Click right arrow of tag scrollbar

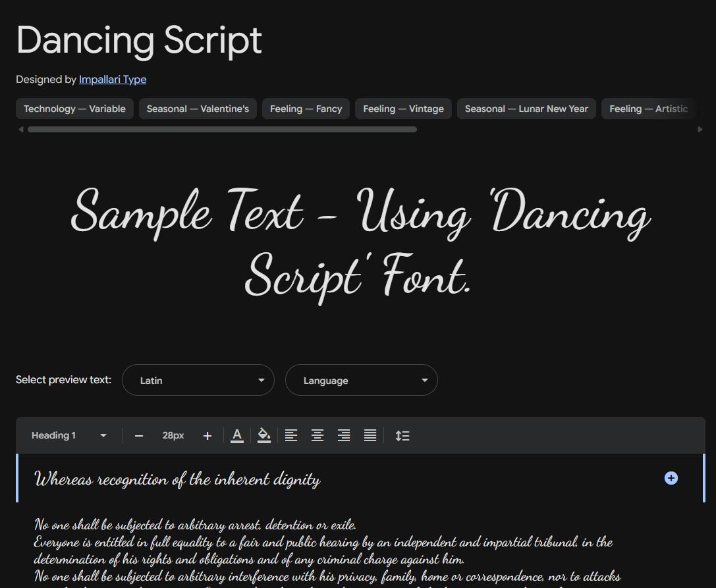point(700,129)
